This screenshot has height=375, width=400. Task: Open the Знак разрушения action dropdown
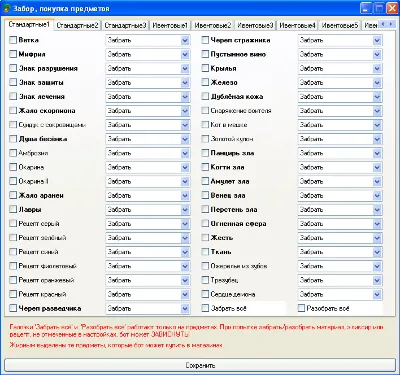(185, 69)
